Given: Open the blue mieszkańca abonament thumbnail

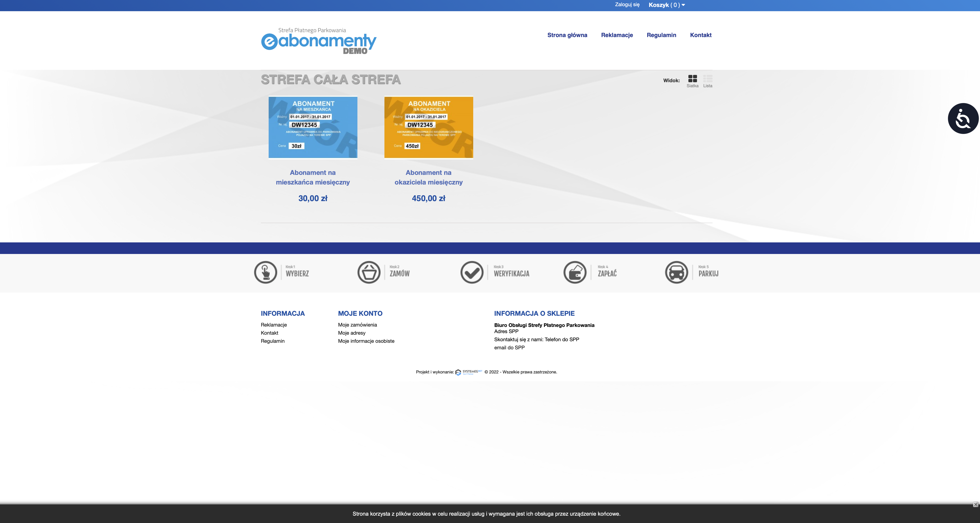Looking at the screenshot, I should point(313,127).
